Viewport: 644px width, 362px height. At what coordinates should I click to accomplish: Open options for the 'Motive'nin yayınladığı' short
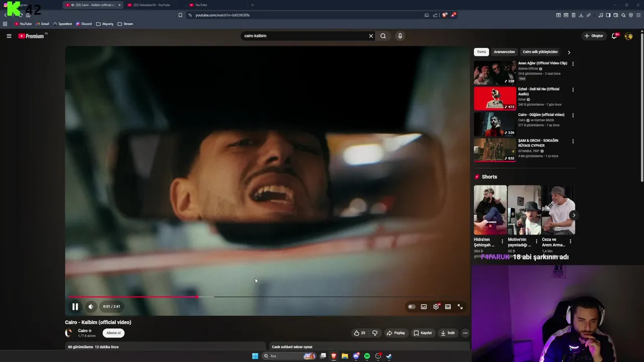pyautogui.click(x=536, y=241)
